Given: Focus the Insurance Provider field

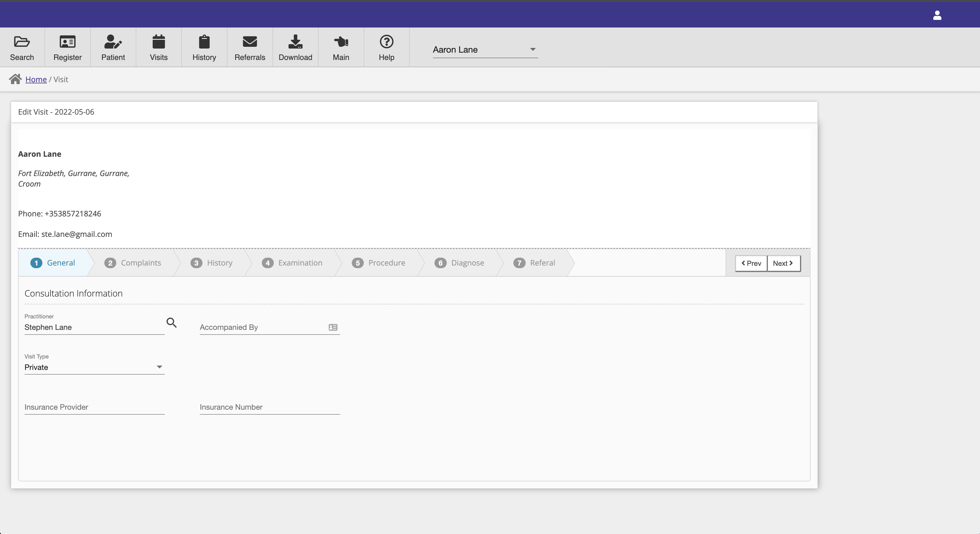Looking at the screenshot, I should tap(94, 407).
